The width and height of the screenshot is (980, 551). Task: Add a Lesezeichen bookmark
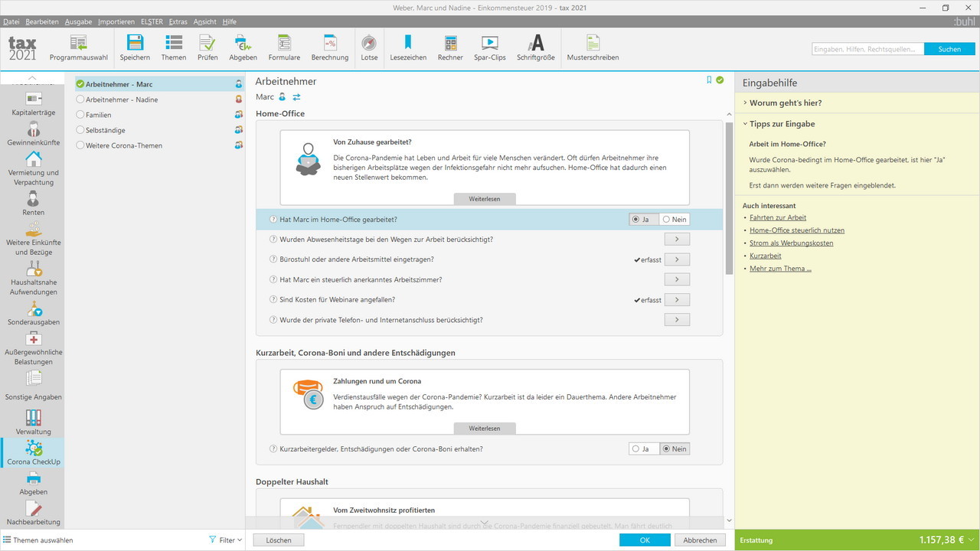pyautogui.click(x=408, y=47)
